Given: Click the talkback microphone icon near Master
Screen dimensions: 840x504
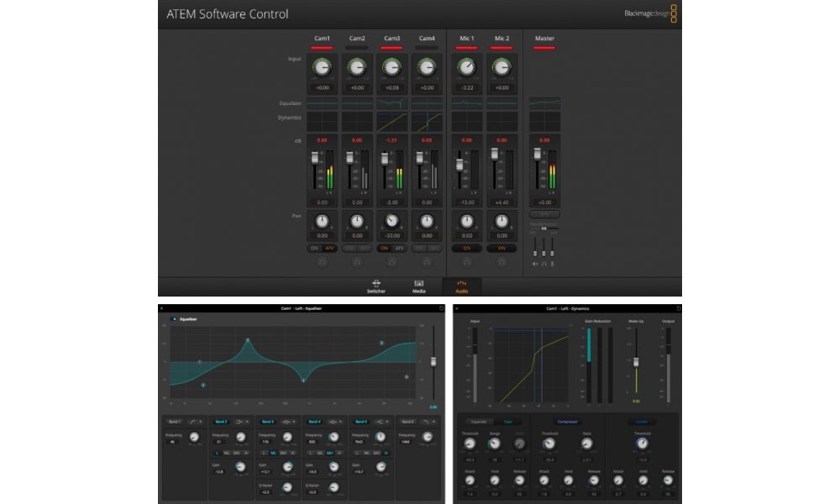Looking at the screenshot, I should [552, 263].
